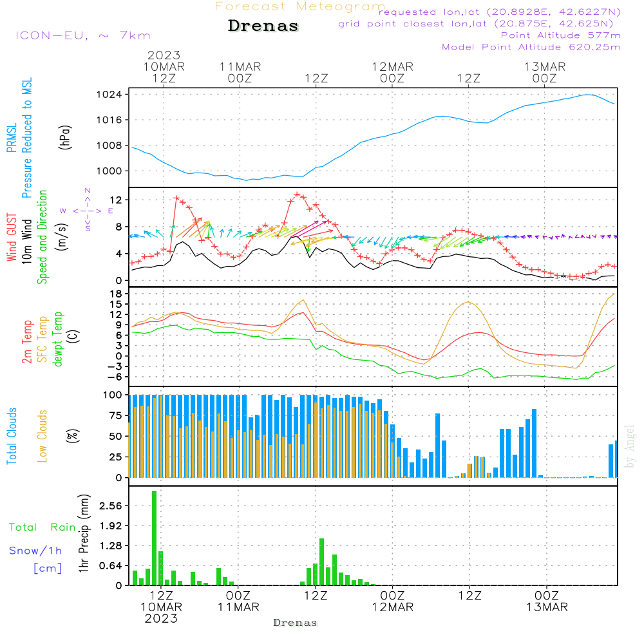
Task: Select the 'Low Clouds' orange label
Action: point(42,436)
